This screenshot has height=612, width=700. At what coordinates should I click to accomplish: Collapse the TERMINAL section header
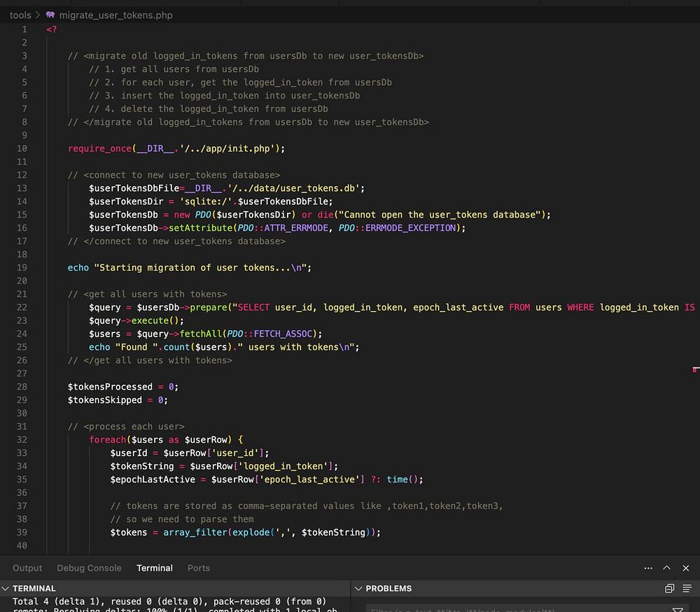click(x=34, y=588)
